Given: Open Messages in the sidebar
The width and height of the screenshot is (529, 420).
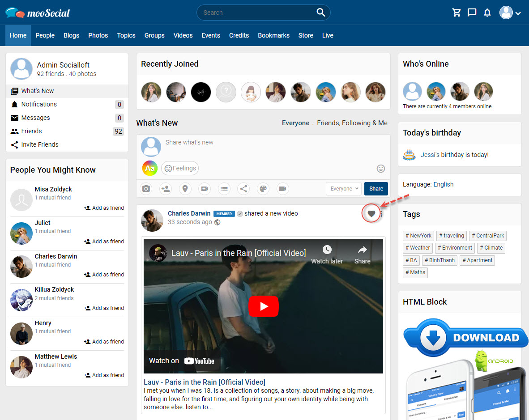Looking at the screenshot, I should [x=67, y=118].
